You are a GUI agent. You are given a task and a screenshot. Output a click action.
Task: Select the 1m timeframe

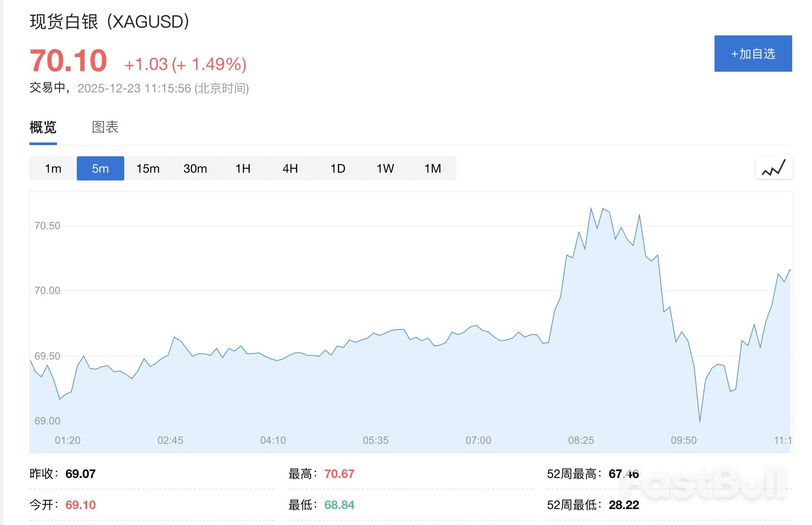pos(53,168)
